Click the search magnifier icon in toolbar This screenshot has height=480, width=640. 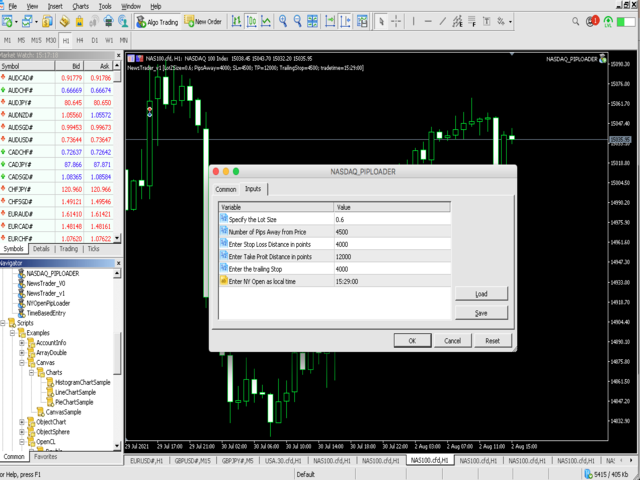coord(576,21)
